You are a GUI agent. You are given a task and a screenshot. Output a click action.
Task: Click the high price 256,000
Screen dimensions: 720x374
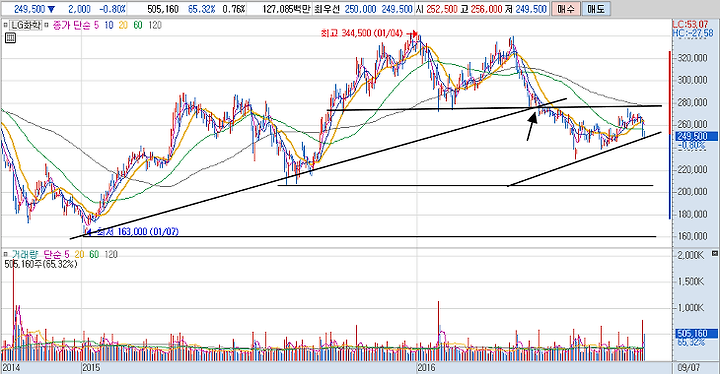[x=487, y=9]
